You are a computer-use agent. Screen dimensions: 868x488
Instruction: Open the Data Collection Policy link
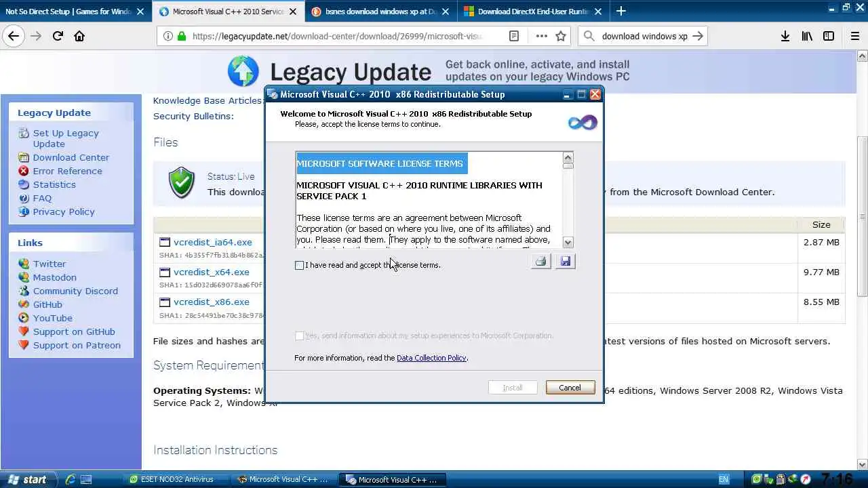tap(431, 358)
